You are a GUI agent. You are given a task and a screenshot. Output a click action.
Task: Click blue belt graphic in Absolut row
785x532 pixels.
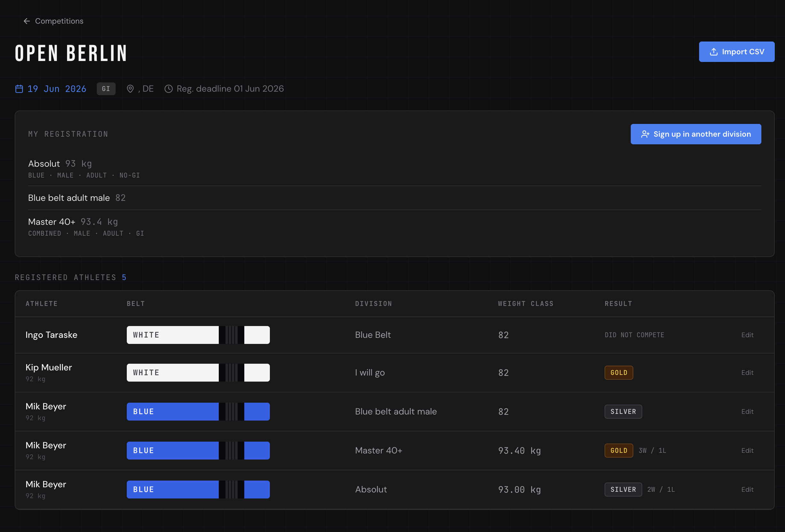(x=198, y=490)
